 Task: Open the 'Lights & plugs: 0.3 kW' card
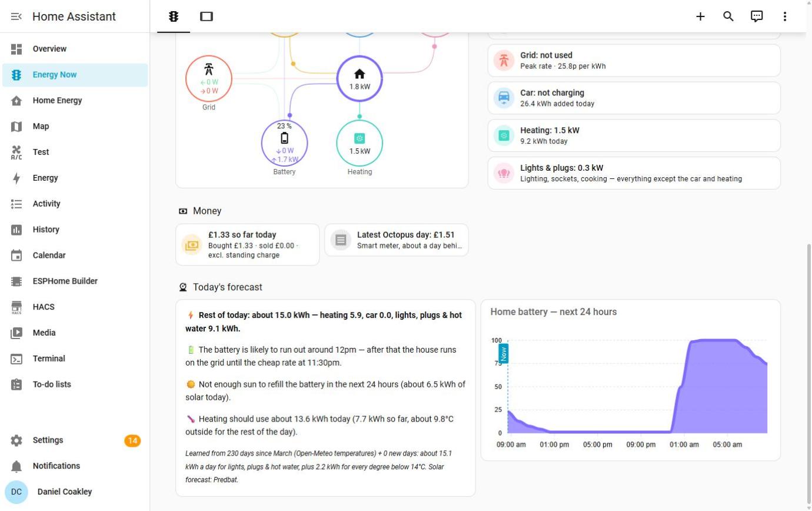coord(634,173)
